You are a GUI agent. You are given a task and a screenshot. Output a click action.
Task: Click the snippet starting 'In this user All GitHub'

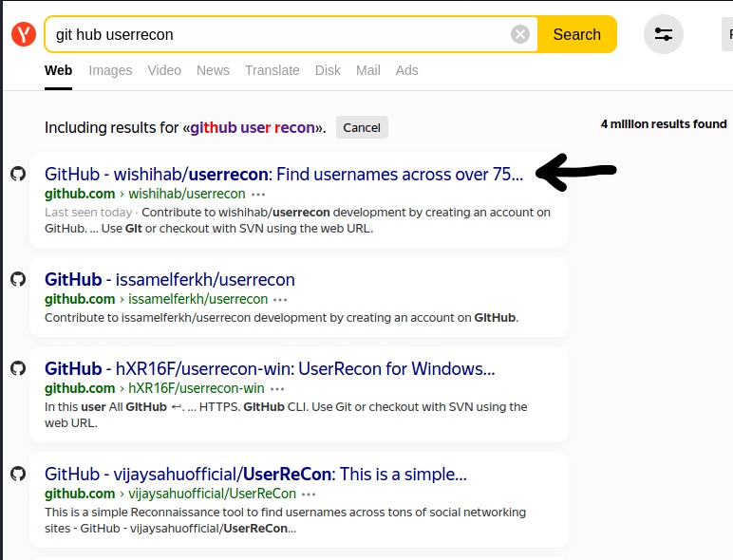286,415
